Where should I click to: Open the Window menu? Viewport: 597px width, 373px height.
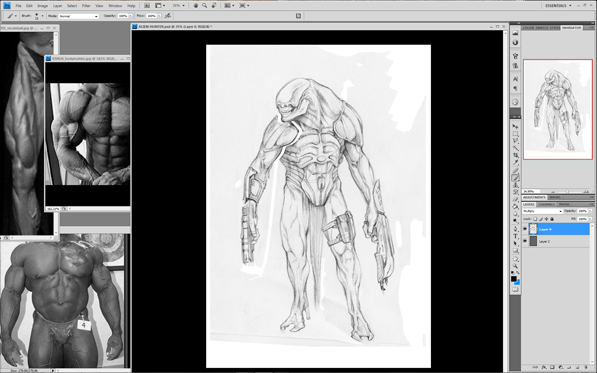115,6
